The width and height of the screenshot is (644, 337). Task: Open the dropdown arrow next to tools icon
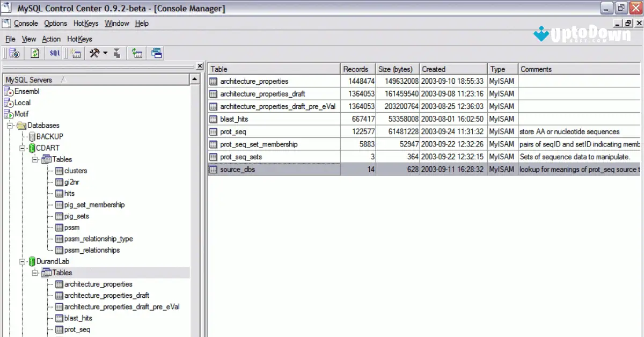tap(105, 53)
